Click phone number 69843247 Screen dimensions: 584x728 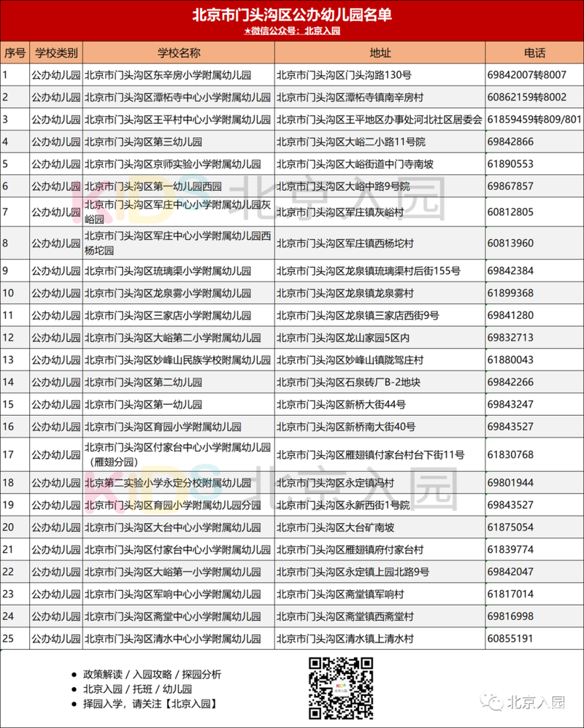510,404
